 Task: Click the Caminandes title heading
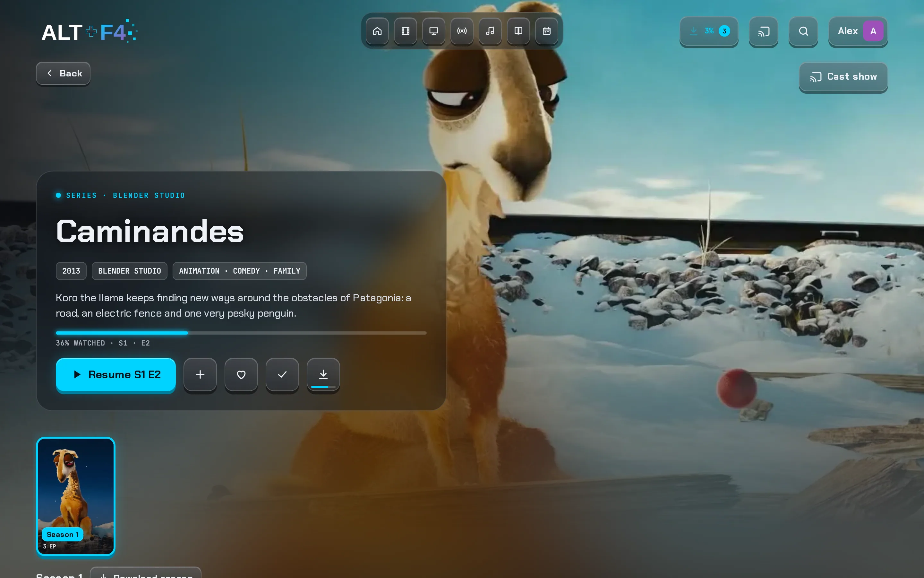tap(150, 231)
